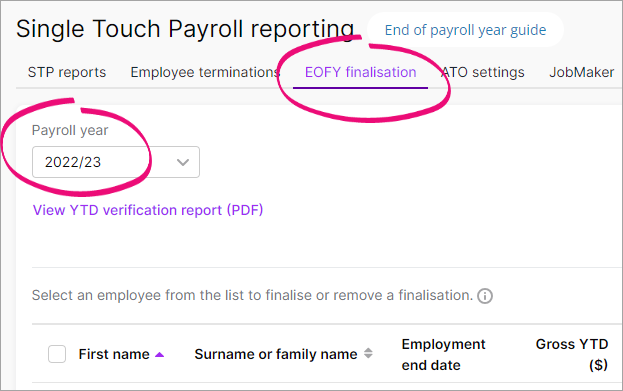This screenshot has height=391, width=623.
Task: Click the Payroll year field label
Action: [x=70, y=130]
